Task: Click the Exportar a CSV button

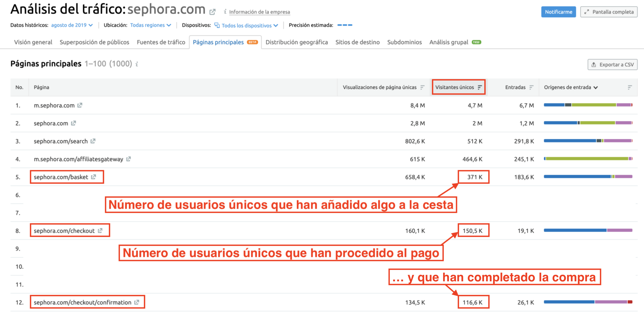Action: (x=612, y=65)
